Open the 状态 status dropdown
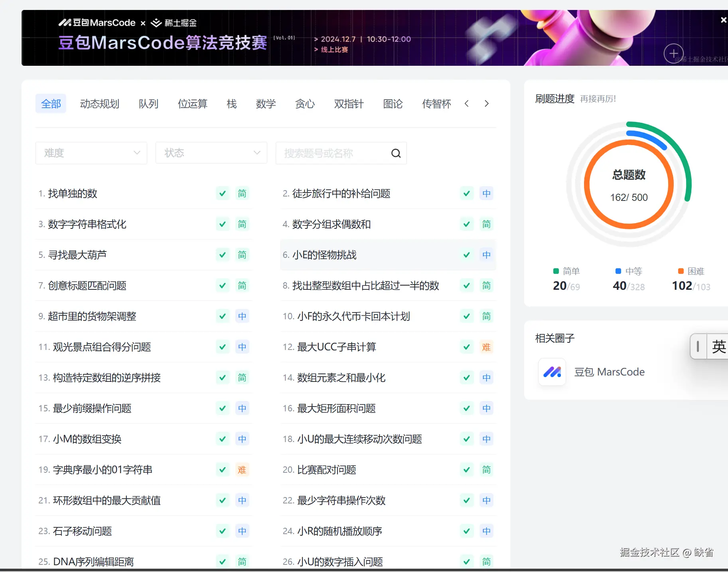 tap(211, 153)
